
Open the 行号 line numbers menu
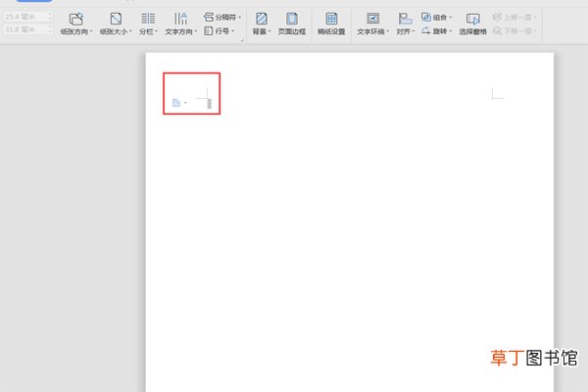220,31
